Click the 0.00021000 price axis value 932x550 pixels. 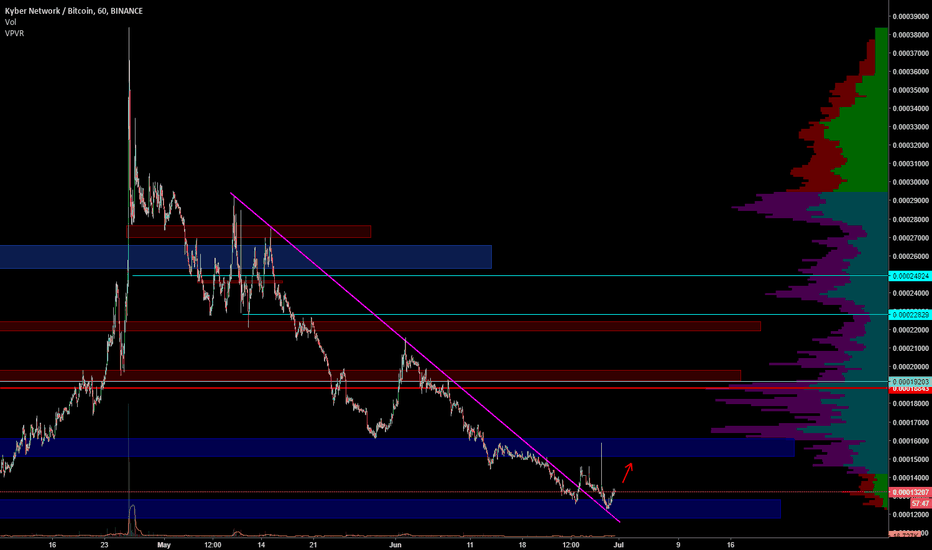pyautogui.click(x=911, y=348)
